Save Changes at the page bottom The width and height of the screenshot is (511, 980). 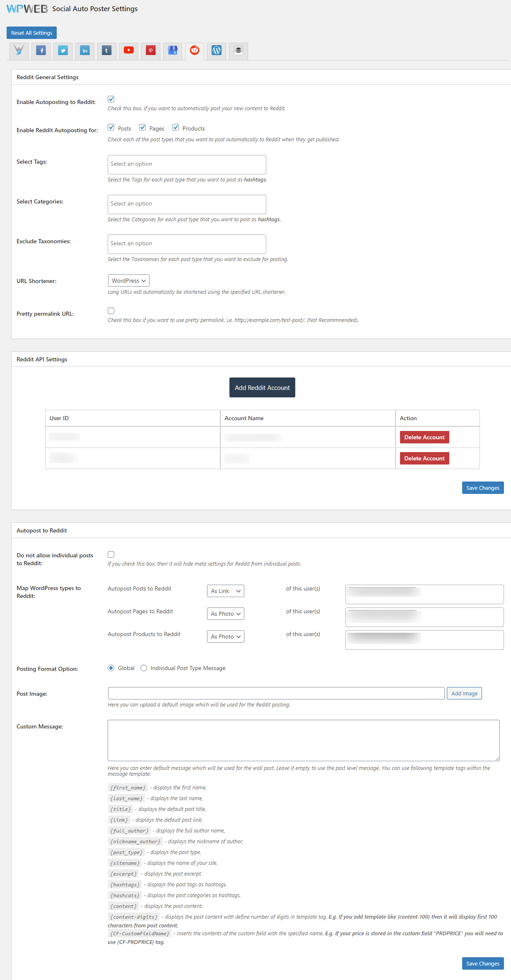[x=483, y=963]
